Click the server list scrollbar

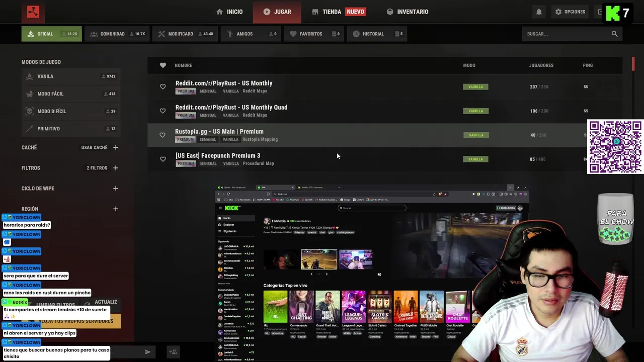point(633,64)
